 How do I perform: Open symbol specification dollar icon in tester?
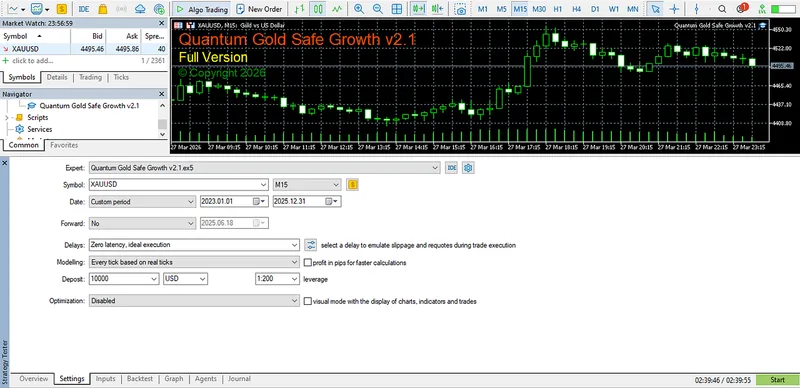tap(352, 185)
